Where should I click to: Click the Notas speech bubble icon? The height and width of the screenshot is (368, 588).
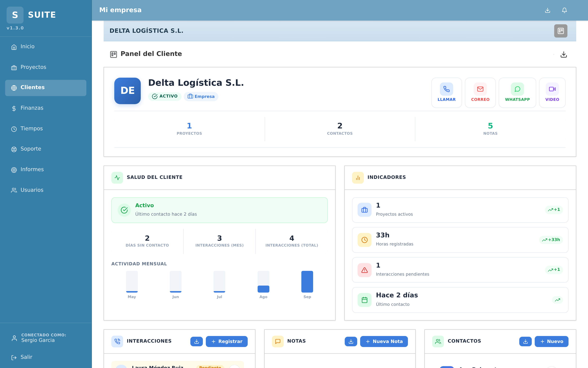pos(278,342)
